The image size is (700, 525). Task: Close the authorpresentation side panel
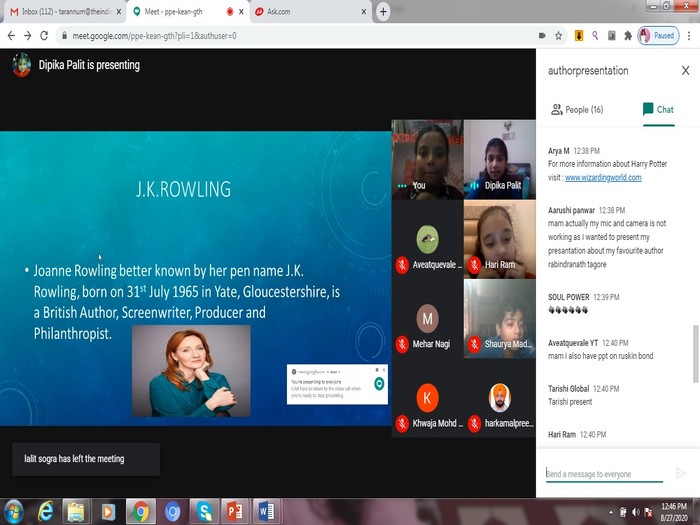click(x=685, y=71)
